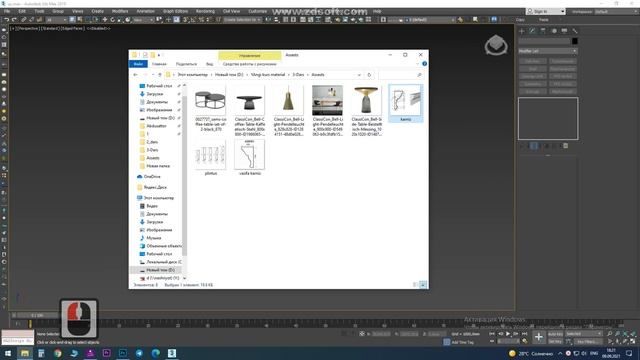
Task: Open the Create tab plus icon in command panel
Action: pyautogui.click(x=522, y=31)
